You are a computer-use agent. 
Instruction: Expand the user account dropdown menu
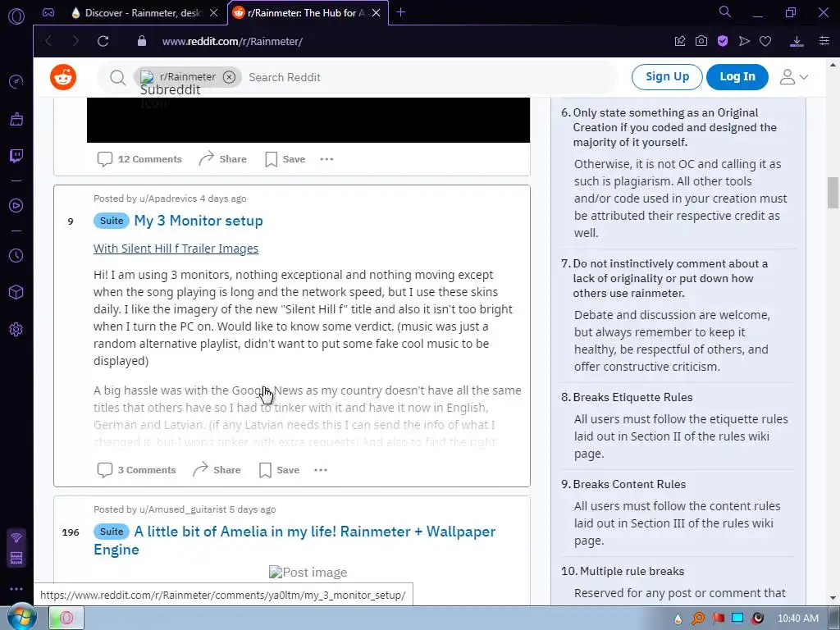coord(794,77)
